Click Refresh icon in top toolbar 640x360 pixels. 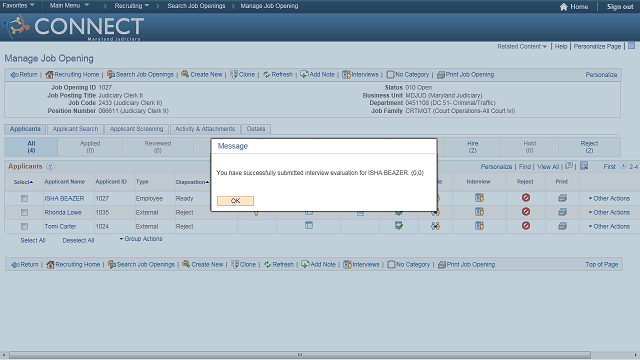pos(267,74)
